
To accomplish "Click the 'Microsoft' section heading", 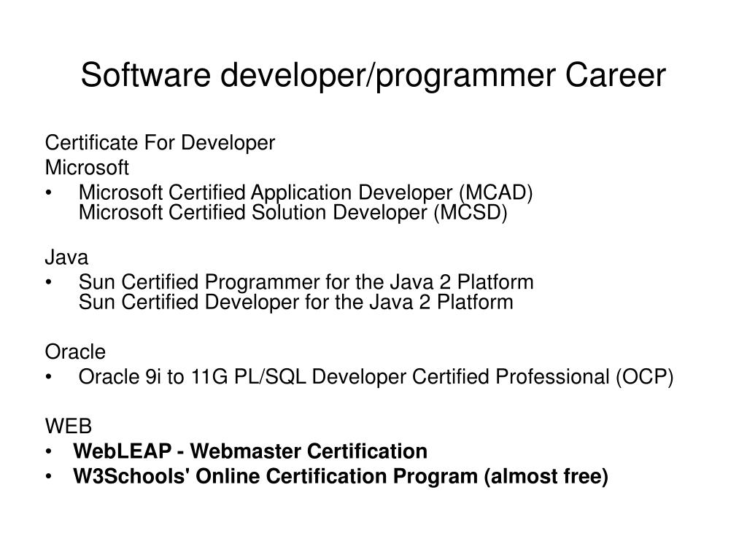I will click(x=87, y=167).
